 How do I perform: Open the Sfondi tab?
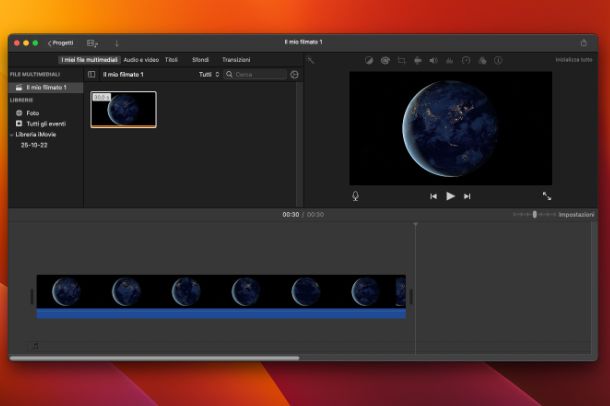(x=200, y=60)
